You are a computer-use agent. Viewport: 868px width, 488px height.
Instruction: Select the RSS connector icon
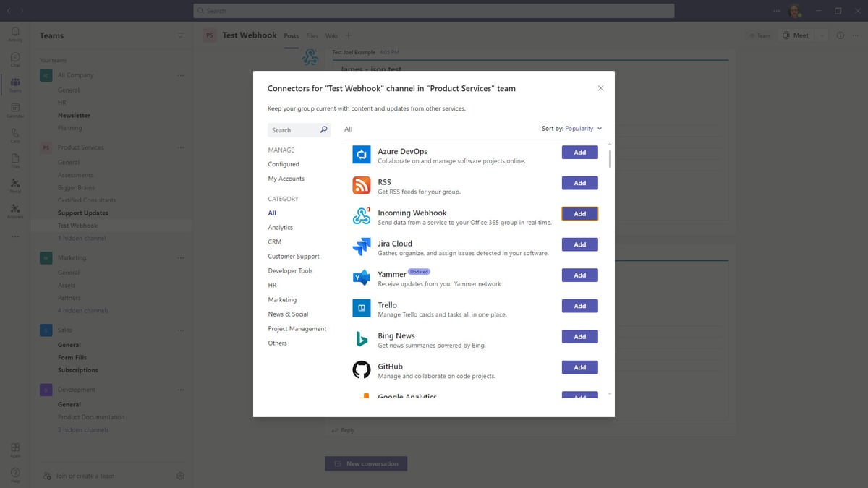(x=361, y=185)
